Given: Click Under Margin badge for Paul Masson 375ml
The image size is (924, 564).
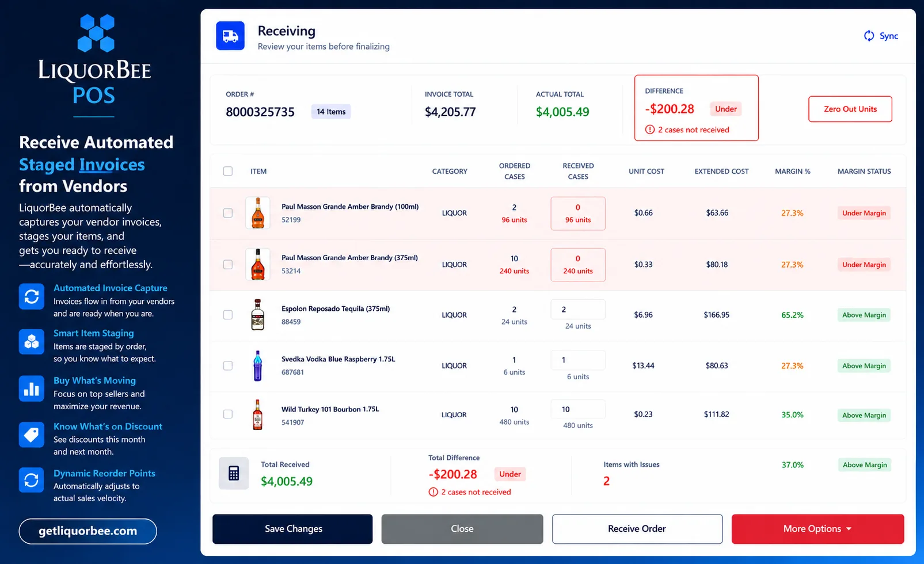Looking at the screenshot, I should (864, 265).
